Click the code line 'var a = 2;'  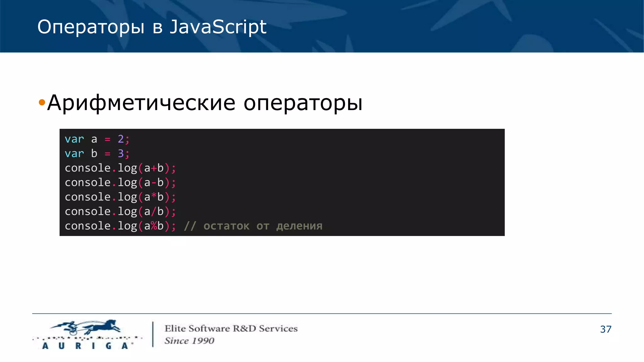pos(97,139)
